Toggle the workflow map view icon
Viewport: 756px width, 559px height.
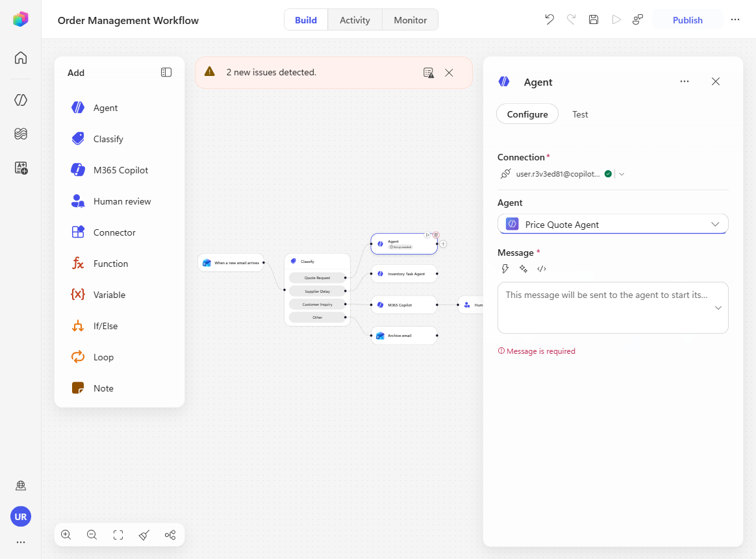tap(170, 535)
